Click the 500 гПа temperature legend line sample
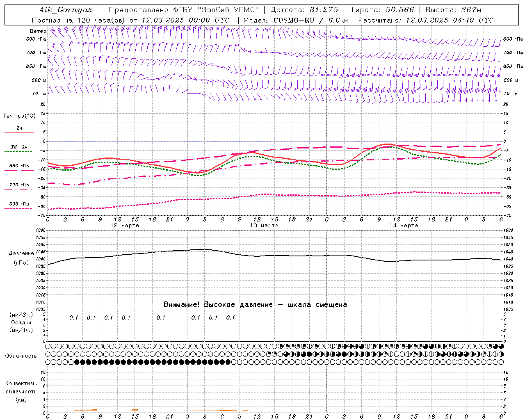525x420 pixels. coord(18,208)
